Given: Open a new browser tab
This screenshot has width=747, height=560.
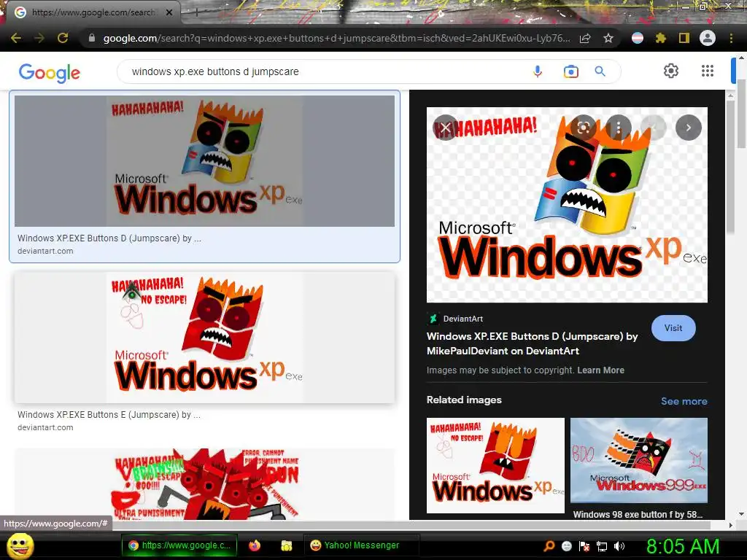Looking at the screenshot, I should coord(197,13).
